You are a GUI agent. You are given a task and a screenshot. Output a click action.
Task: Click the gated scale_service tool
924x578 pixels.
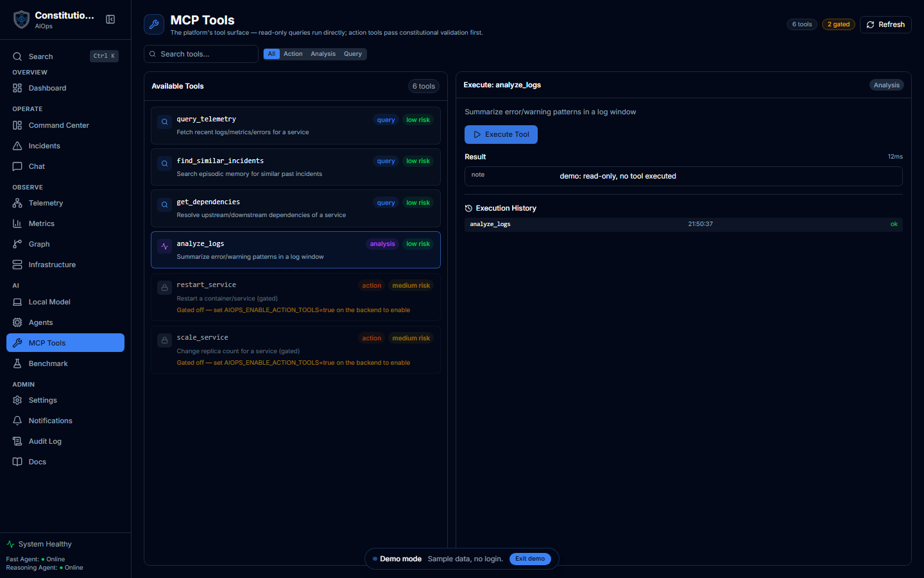(x=296, y=349)
